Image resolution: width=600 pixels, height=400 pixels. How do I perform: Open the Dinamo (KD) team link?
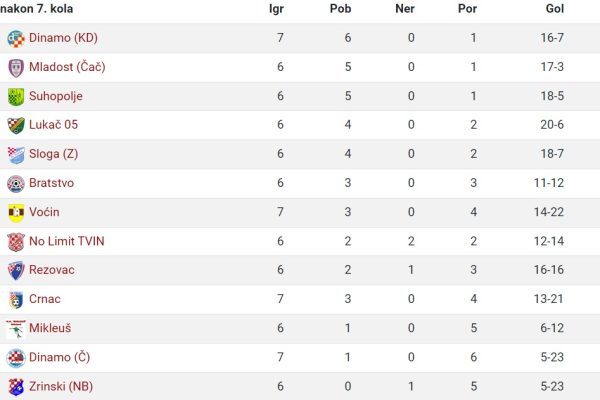click(x=63, y=38)
